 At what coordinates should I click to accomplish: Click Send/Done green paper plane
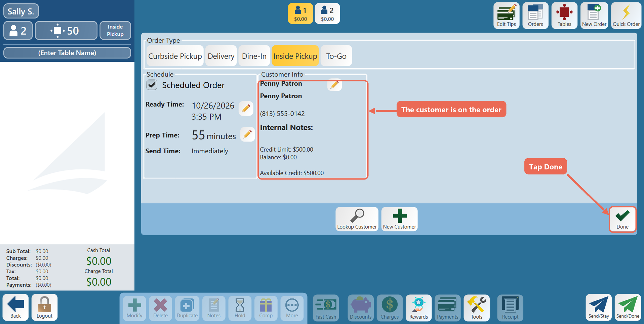click(x=628, y=307)
